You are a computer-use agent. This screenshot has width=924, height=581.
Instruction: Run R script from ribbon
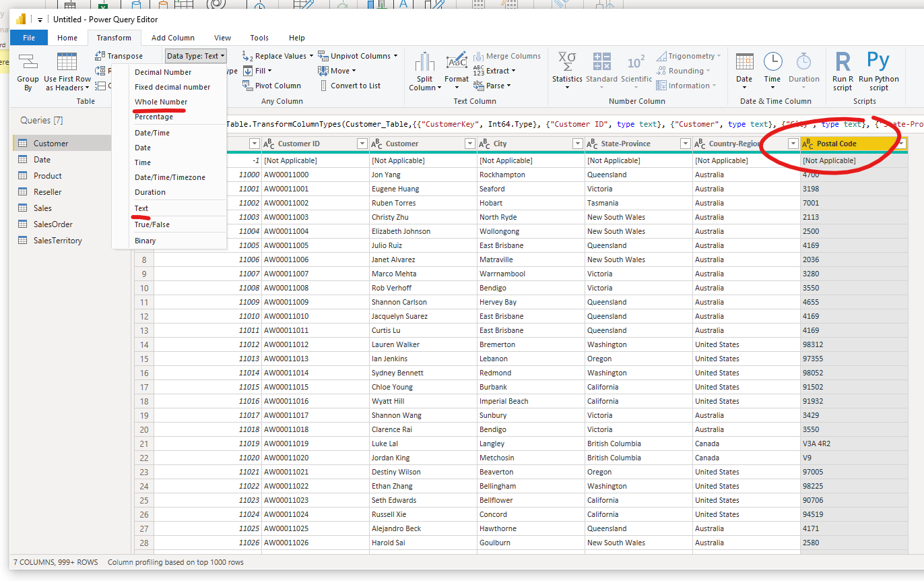[x=843, y=63]
